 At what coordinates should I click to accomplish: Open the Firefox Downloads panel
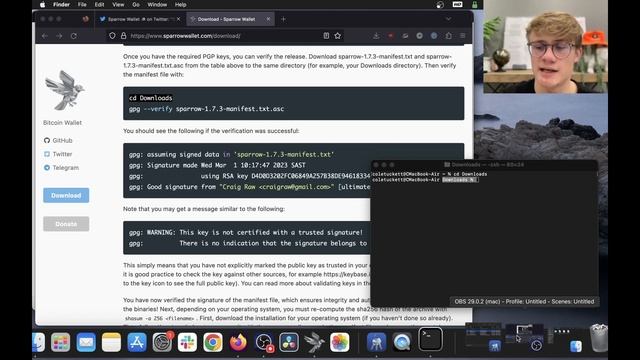[376, 36]
